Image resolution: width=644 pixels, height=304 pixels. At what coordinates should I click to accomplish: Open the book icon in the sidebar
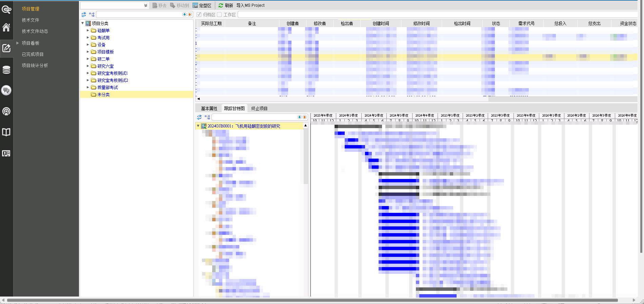[x=6, y=132]
